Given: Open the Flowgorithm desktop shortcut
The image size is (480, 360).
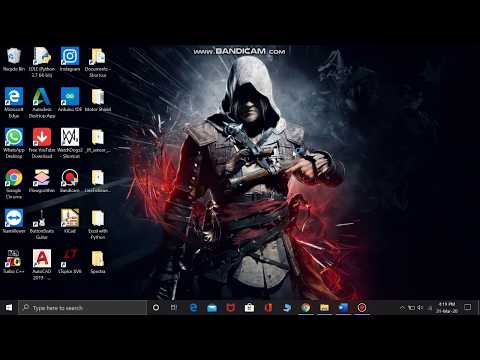Looking at the screenshot, I should [42, 181].
